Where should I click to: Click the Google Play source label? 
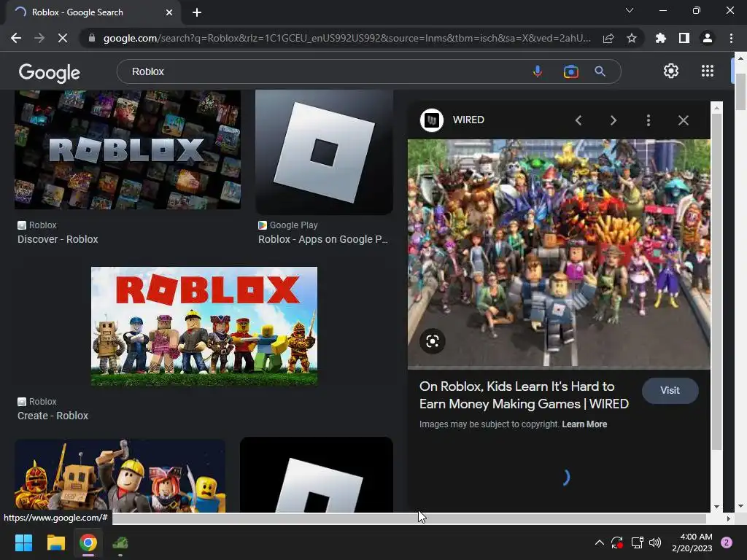293,225
